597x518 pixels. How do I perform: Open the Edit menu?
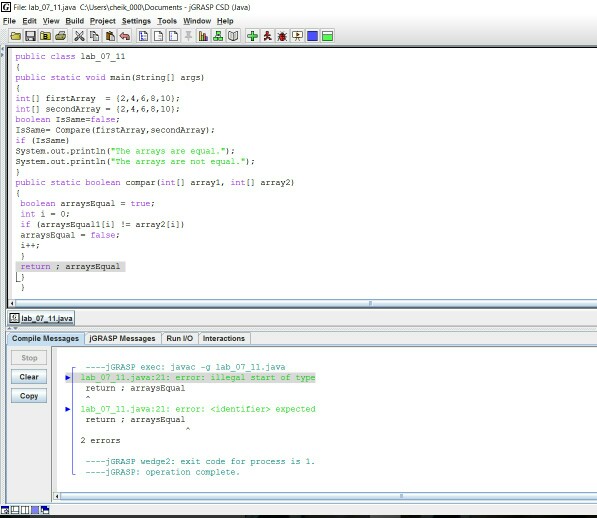29,21
